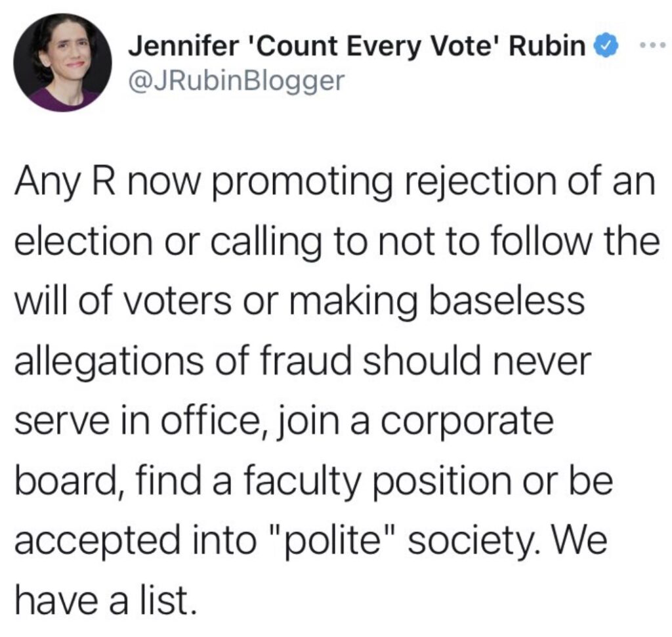
Task: Click the quoted word "polite" in the tweet
Action: (331, 541)
